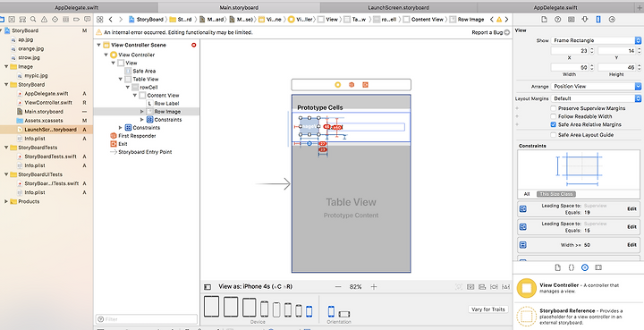Select the largest iPad device icon

211,306
